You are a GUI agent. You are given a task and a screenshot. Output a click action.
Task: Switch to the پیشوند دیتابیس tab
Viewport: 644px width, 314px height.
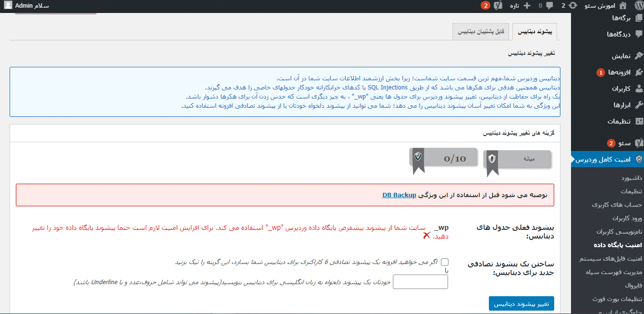click(535, 32)
